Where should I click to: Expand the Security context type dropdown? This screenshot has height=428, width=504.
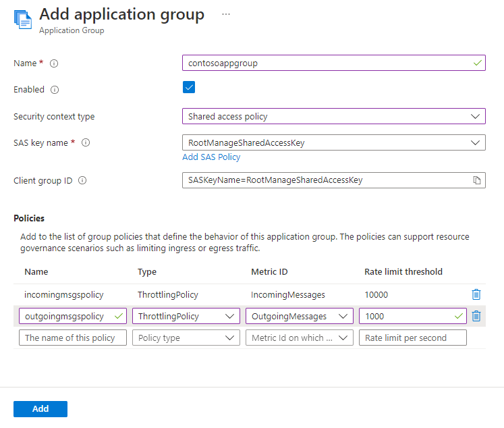[333, 116]
